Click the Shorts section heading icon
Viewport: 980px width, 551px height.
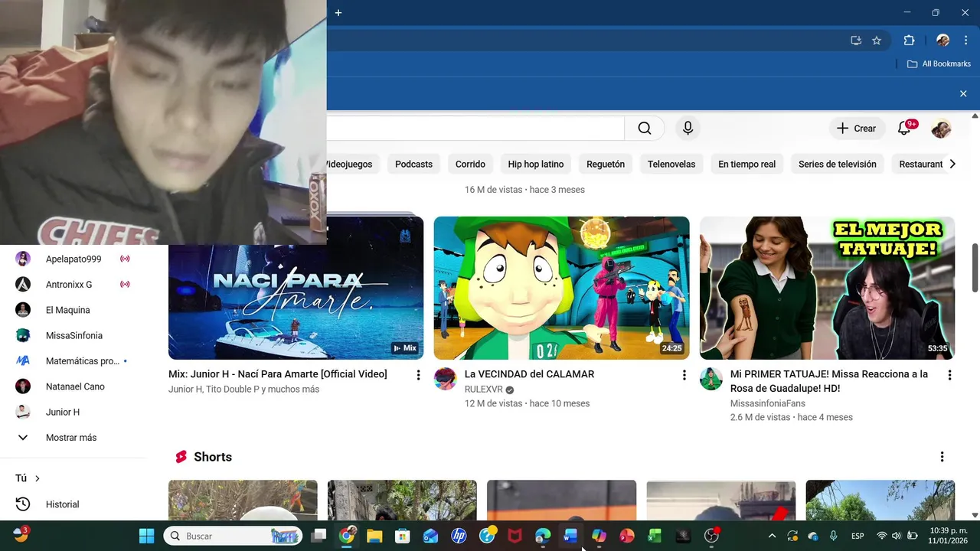181,457
